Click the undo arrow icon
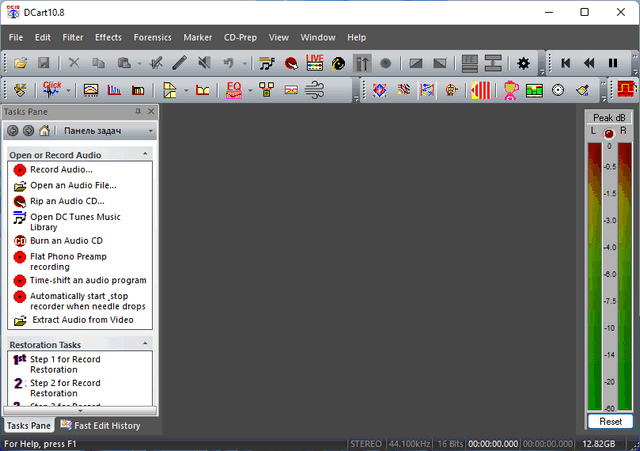 [229, 63]
